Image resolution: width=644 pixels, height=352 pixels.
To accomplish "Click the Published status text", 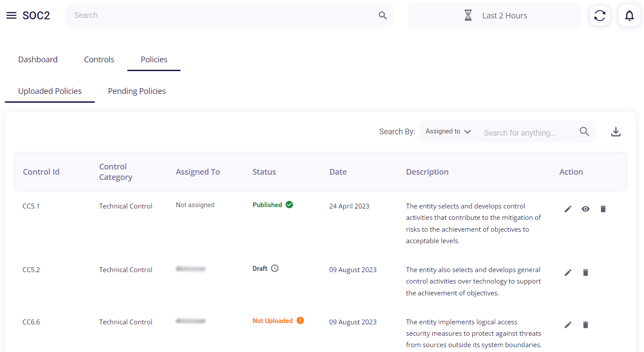I will 267,205.
